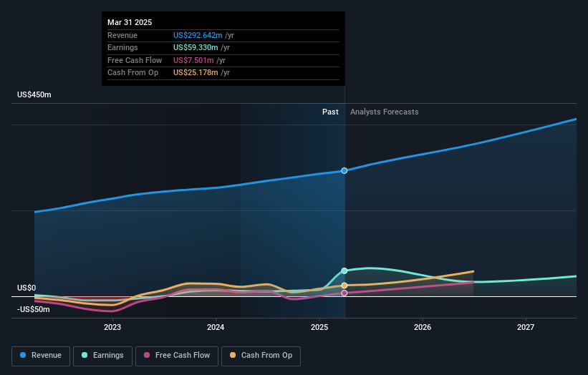
Task: Click the US$7.501m free cash flow value
Action: (x=193, y=60)
